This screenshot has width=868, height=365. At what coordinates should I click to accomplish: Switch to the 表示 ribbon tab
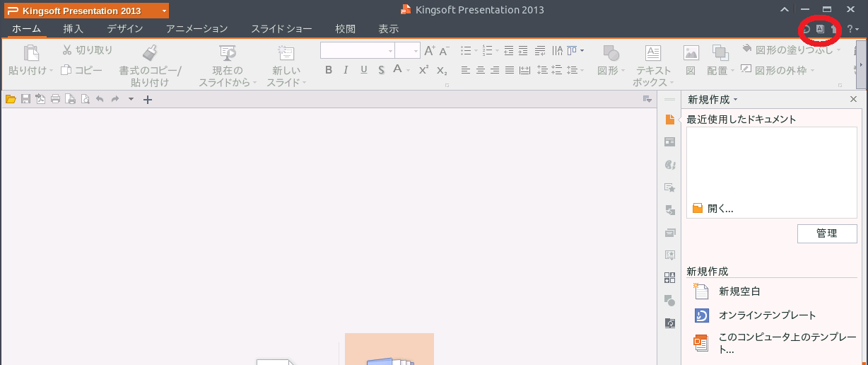(x=388, y=29)
